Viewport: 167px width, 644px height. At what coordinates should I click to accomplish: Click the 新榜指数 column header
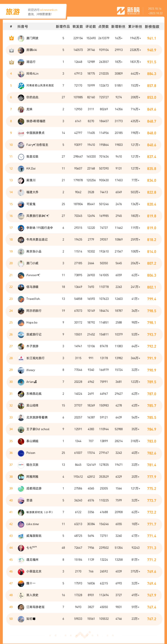point(152,26)
